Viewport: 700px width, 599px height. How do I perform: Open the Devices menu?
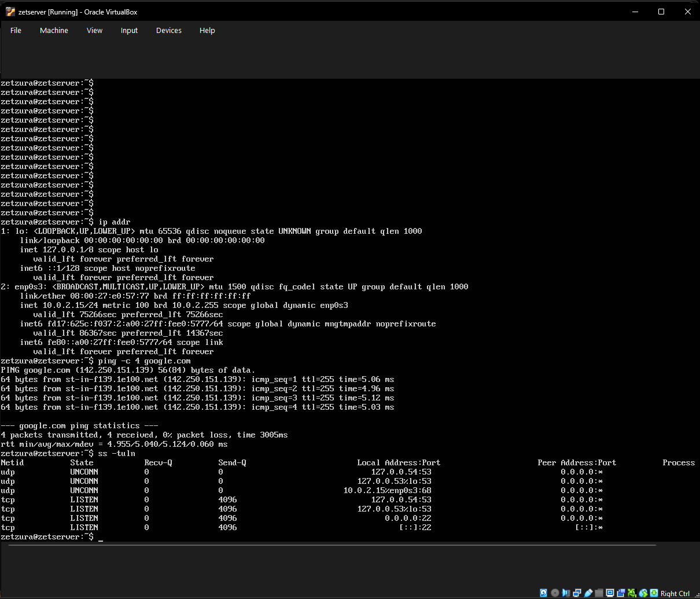(169, 31)
